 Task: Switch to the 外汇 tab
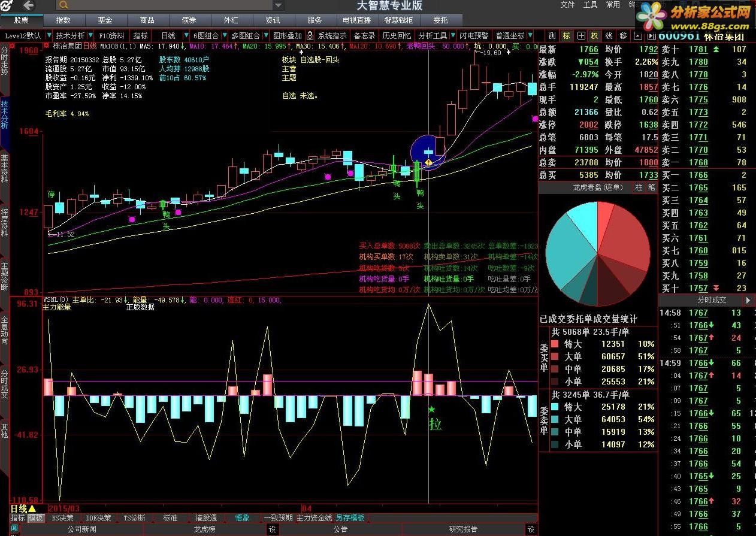[231, 20]
